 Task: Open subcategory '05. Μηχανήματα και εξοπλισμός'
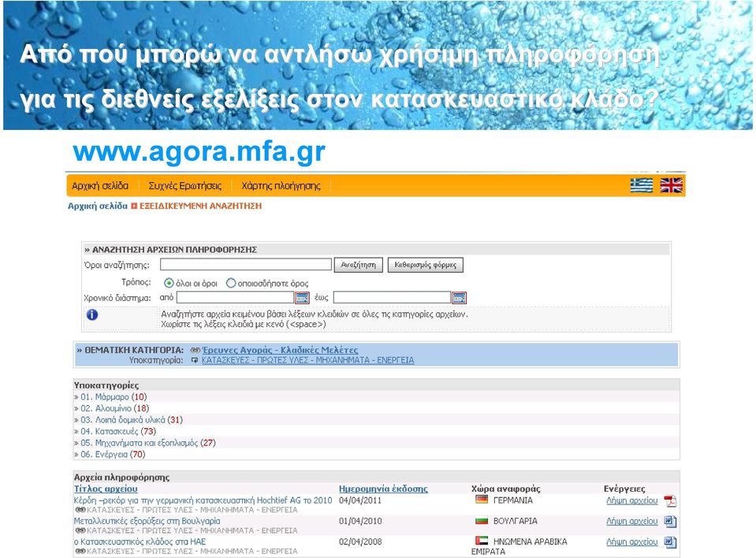pos(139,443)
